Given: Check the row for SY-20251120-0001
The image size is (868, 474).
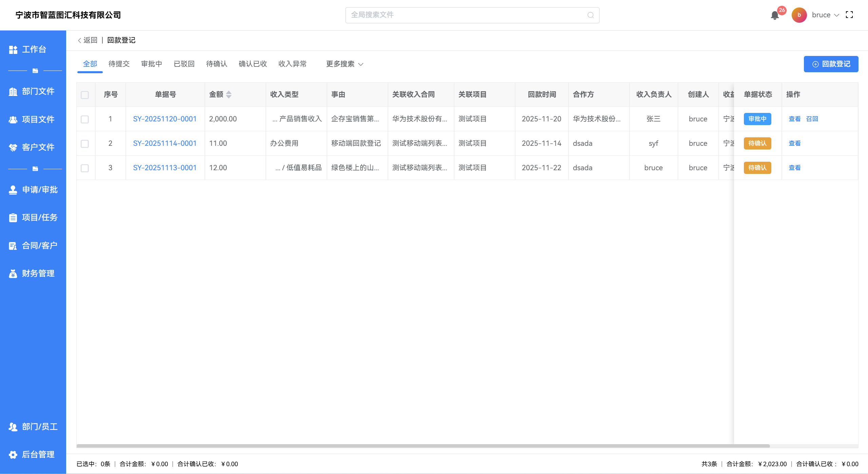Looking at the screenshot, I should (x=85, y=119).
